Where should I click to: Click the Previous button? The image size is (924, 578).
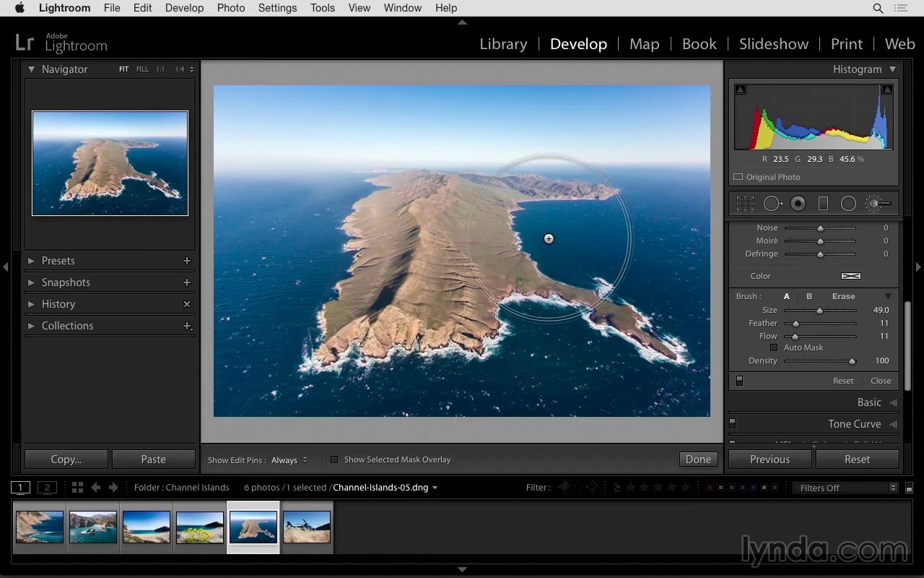click(770, 460)
